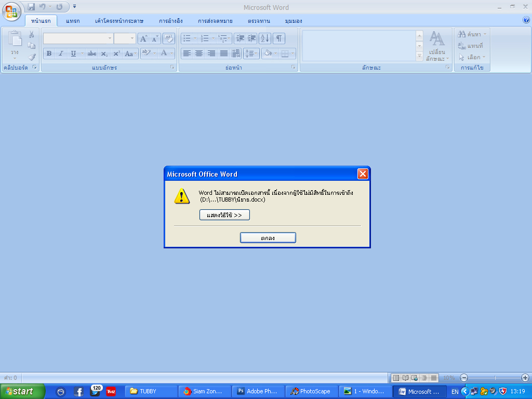This screenshot has width=532, height=399.
Task: Click the Shrink Font icon
Action: click(155, 38)
